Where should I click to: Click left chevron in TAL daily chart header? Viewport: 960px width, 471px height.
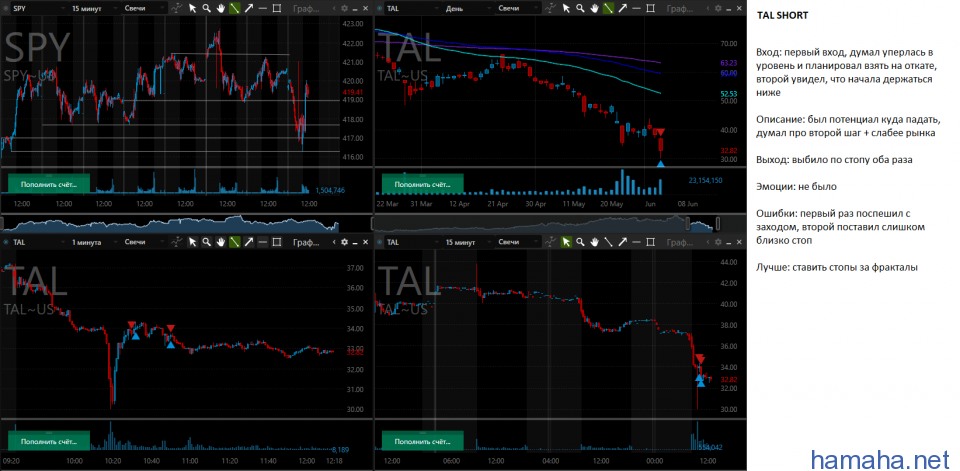tap(708, 8)
